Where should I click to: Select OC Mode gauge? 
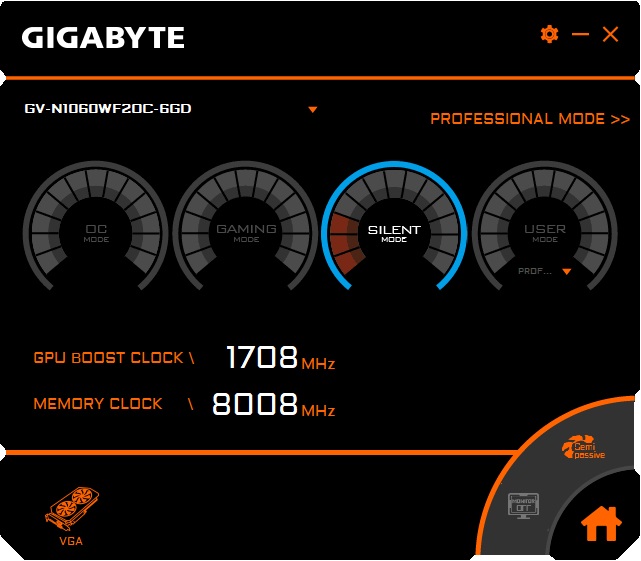(96, 226)
